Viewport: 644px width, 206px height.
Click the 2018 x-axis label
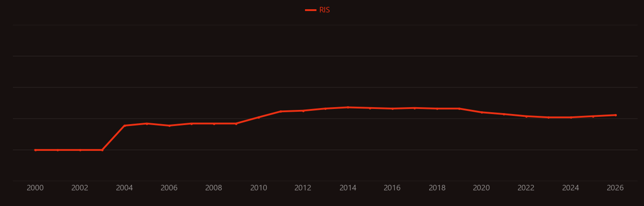[x=437, y=188]
